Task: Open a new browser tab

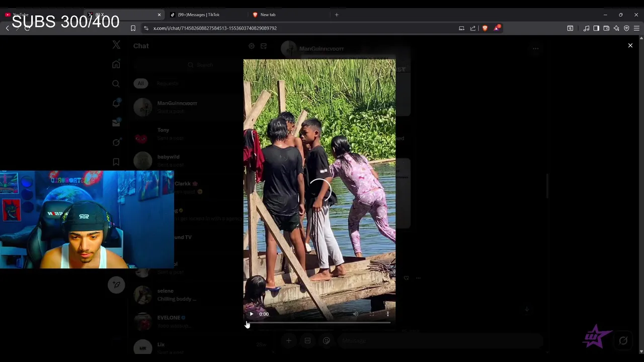Action: click(x=337, y=15)
